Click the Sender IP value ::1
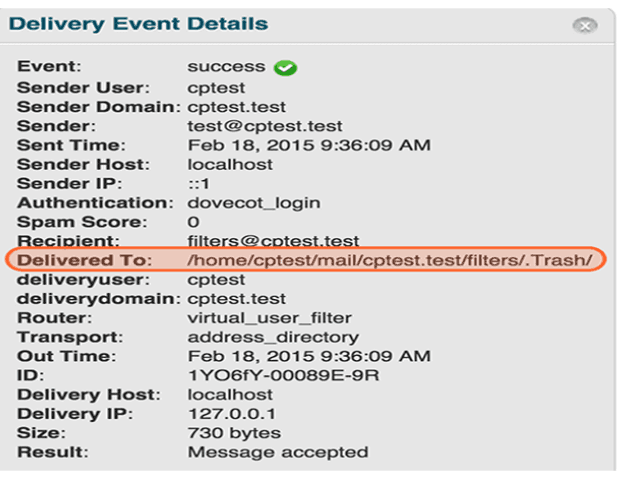 (198, 184)
